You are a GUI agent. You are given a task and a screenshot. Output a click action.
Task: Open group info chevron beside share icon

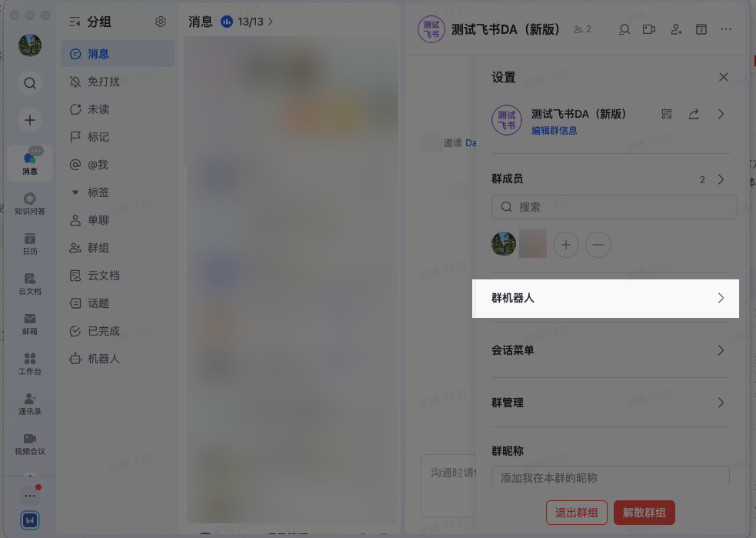pos(721,114)
